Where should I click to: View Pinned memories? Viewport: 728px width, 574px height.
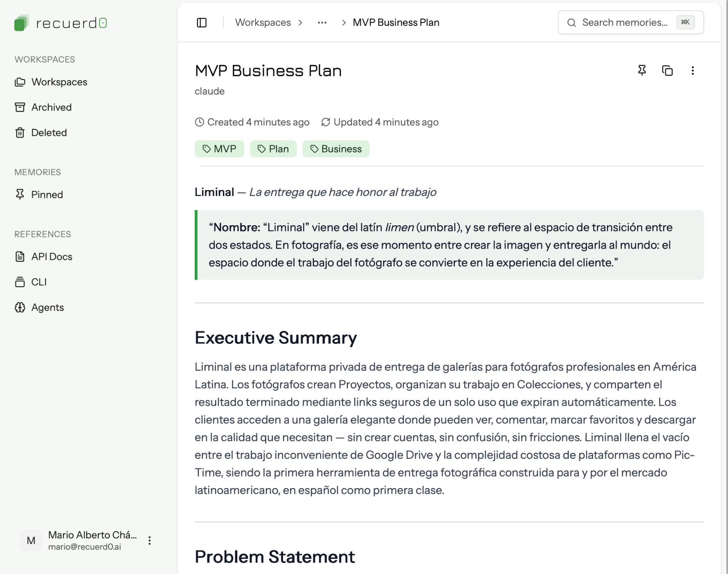(x=47, y=195)
